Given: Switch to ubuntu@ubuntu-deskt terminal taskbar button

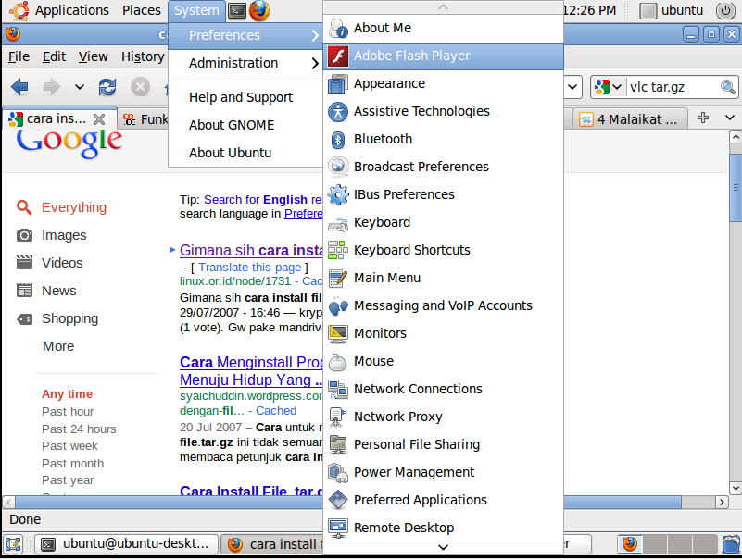Looking at the screenshot, I should pos(126,544).
